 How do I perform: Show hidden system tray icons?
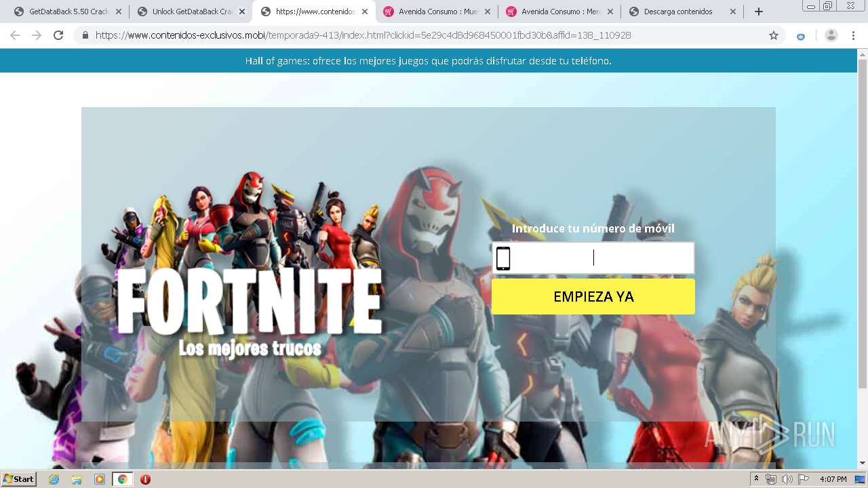click(757, 479)
